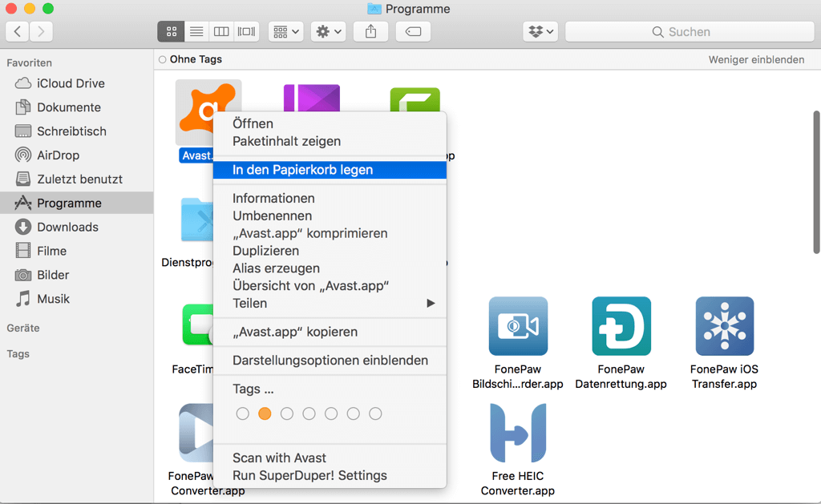Select FonePaw Datenrettung app icon

coord(621,326)
